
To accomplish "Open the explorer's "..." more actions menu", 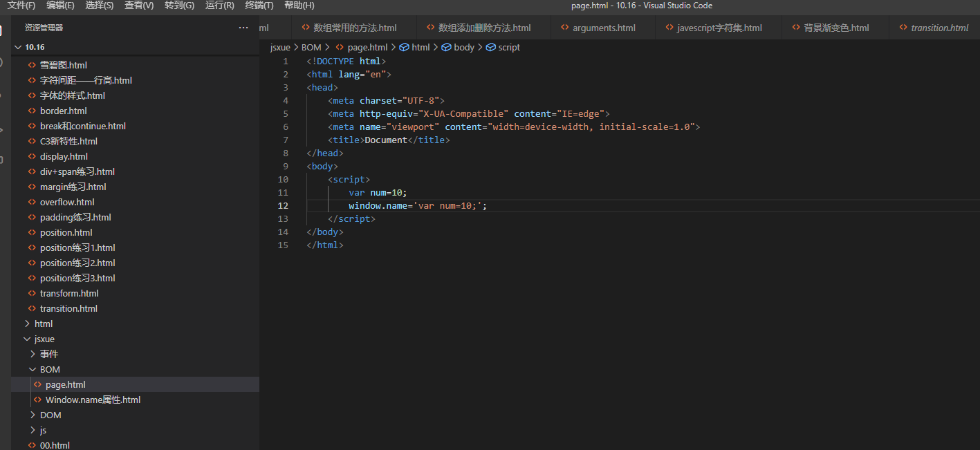I will click(x=243, y=28).
